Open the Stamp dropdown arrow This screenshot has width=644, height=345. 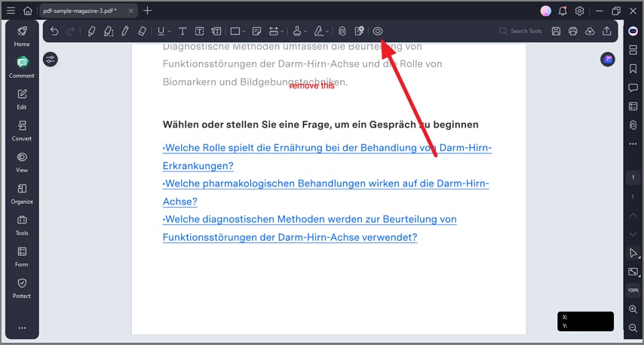pyautogui.click(x=306, y=31)
